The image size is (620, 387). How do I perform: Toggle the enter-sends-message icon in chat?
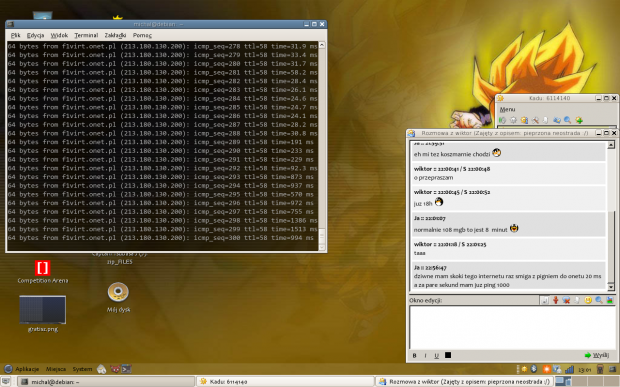(x=545, y=300)
